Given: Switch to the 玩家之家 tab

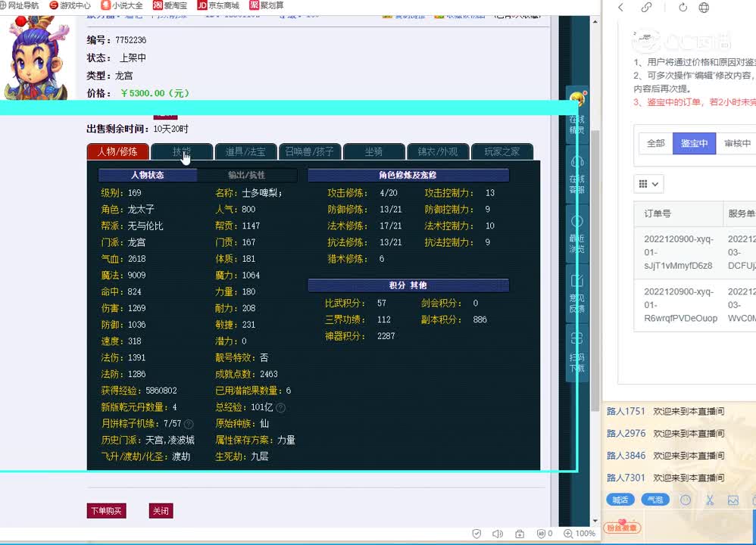Looking at the screenshot, I should point(502,151).
